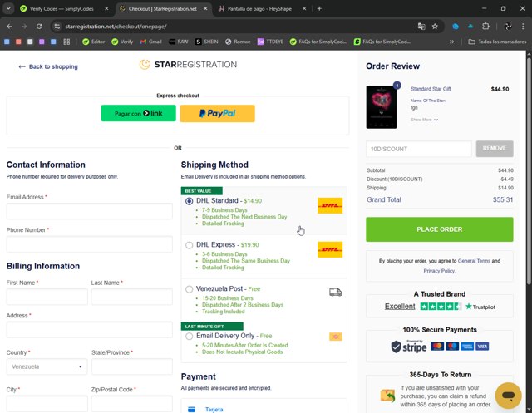532x413 pixels.
Task: Translate this page icon
Action: click(421, 27)
